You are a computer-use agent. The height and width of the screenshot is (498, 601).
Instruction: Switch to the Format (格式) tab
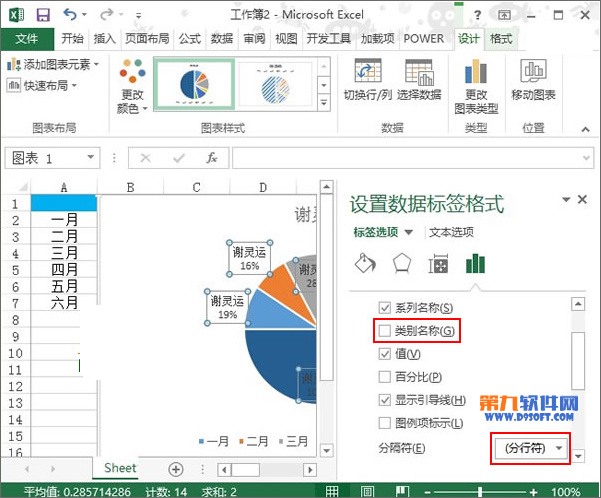[x=501, y=39]
